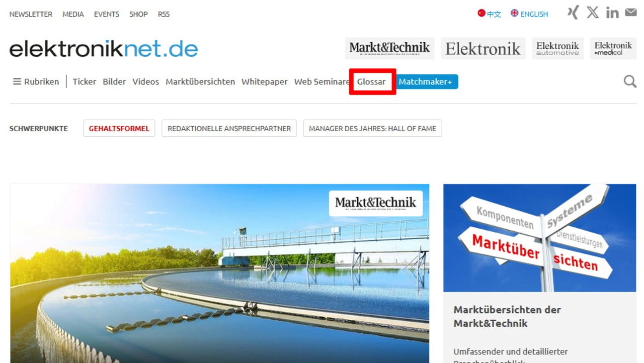Open the Markt&Technik magazine logo

coord(389,48)
